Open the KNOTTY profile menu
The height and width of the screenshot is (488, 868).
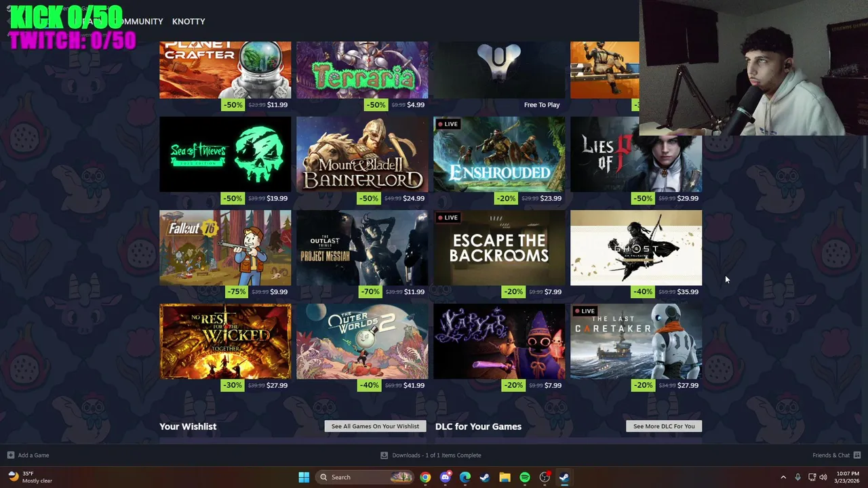coord(189,22)
